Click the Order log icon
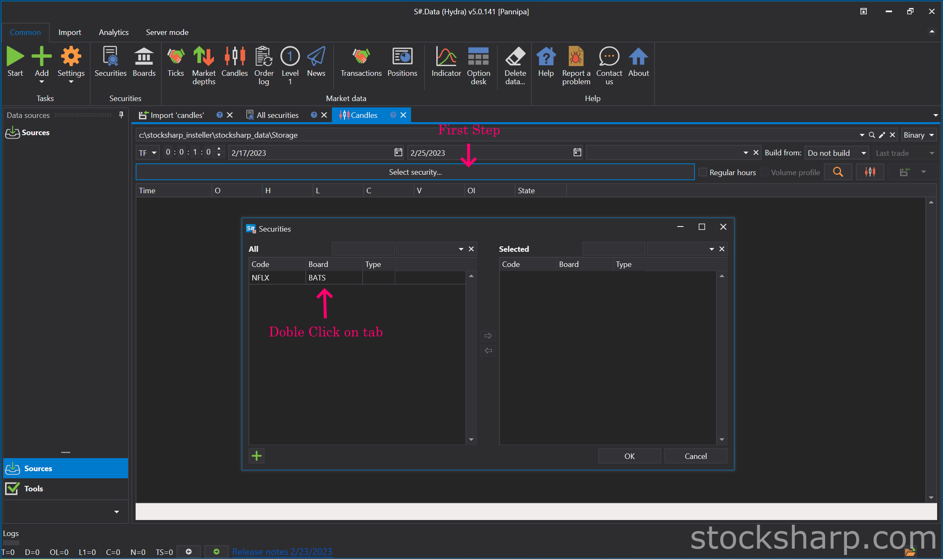 pos(264,57)
